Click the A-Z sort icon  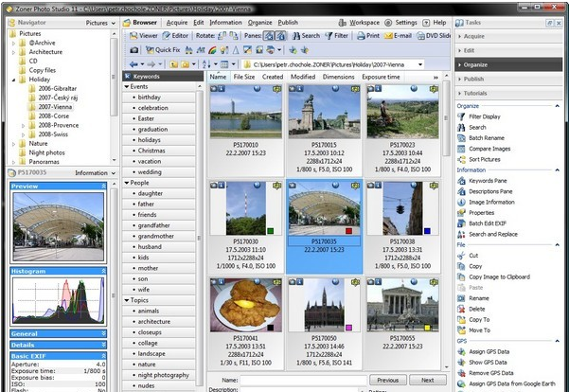tap(206, 64)
